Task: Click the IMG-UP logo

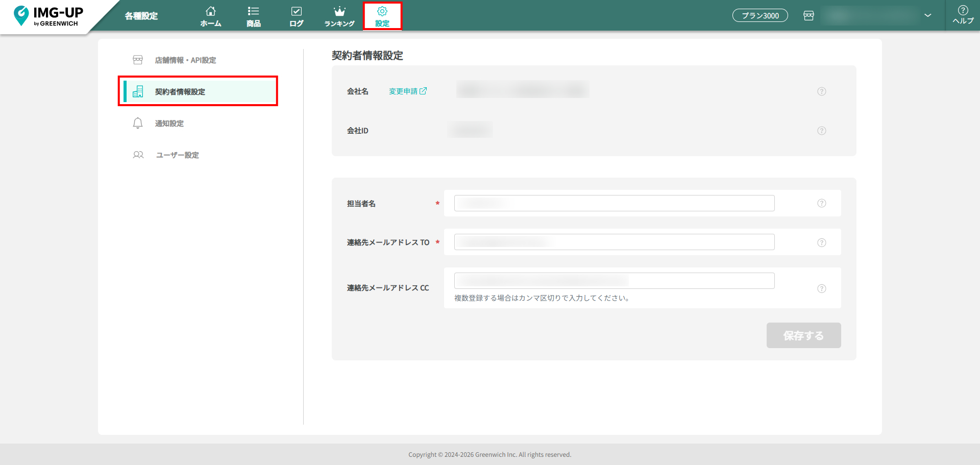Action: click(x=48, y=16)
